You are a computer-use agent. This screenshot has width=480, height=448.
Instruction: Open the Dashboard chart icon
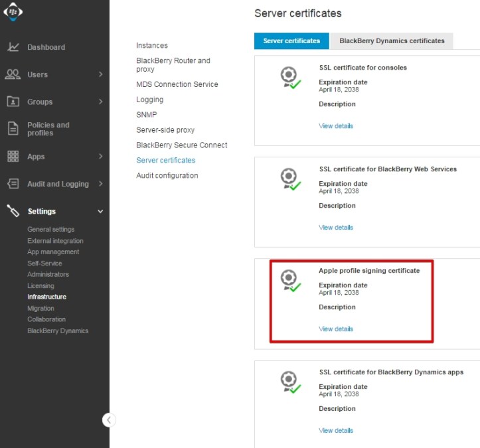13,47
